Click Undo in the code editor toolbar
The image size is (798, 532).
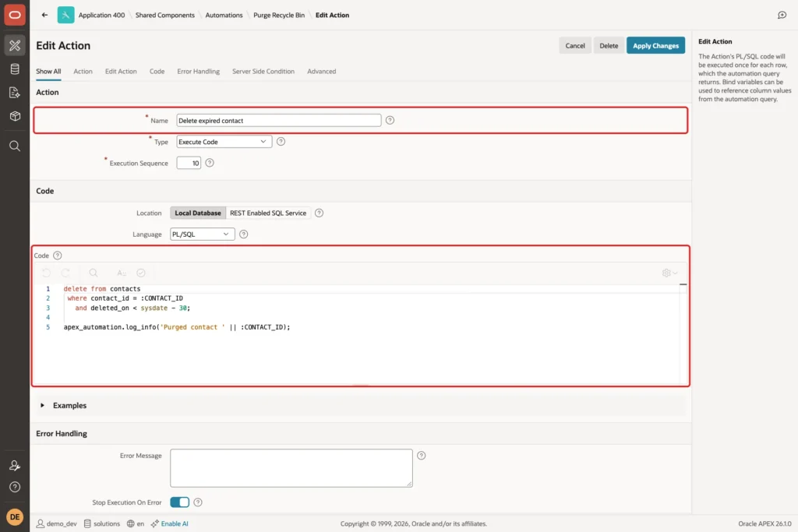pos(46,273)
